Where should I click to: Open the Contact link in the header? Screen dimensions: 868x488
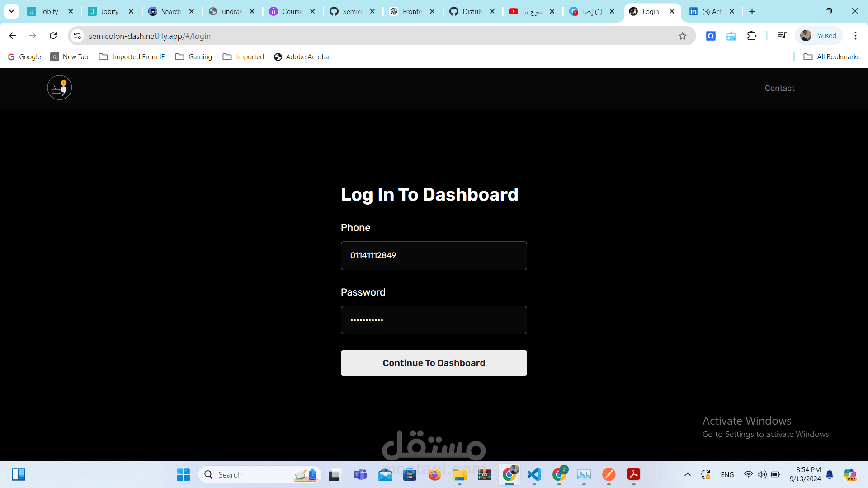point(779,88)
